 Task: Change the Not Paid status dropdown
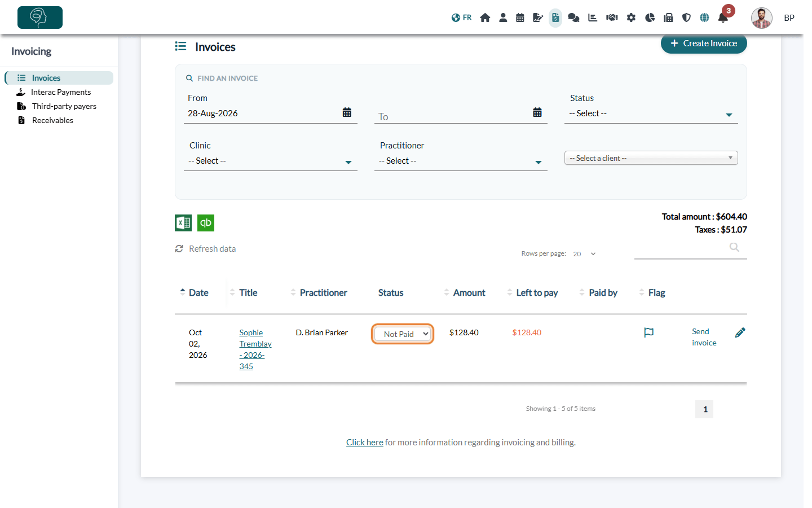coord(403,334)
